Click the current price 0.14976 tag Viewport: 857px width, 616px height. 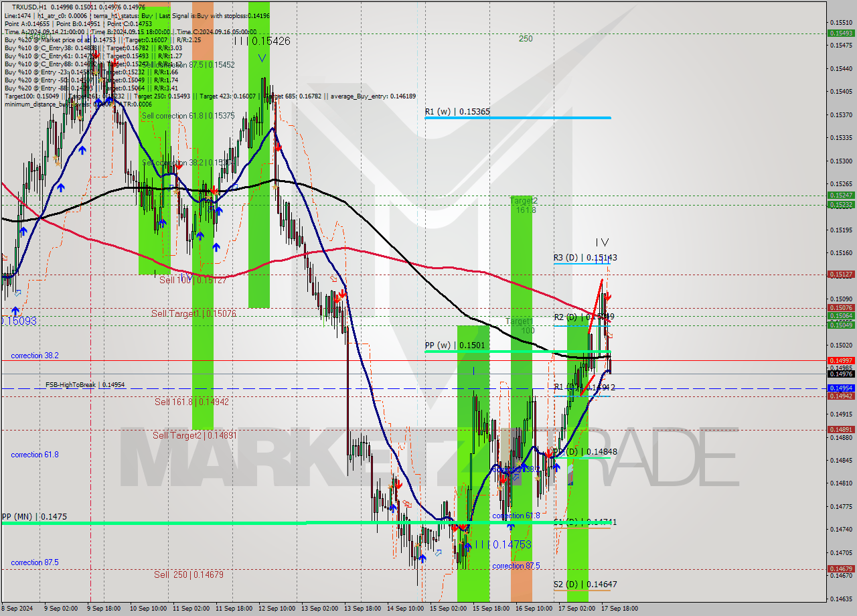(841, 374)
